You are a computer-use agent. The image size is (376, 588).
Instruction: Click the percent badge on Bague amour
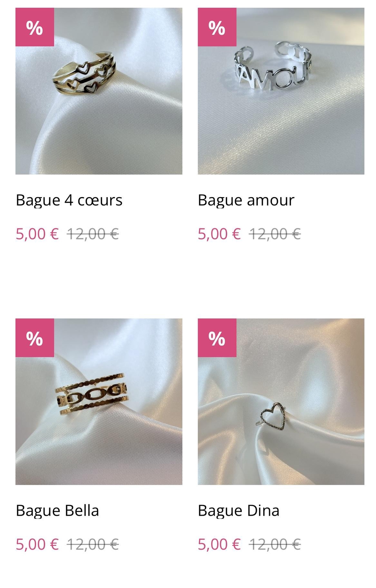coord(217,27)
